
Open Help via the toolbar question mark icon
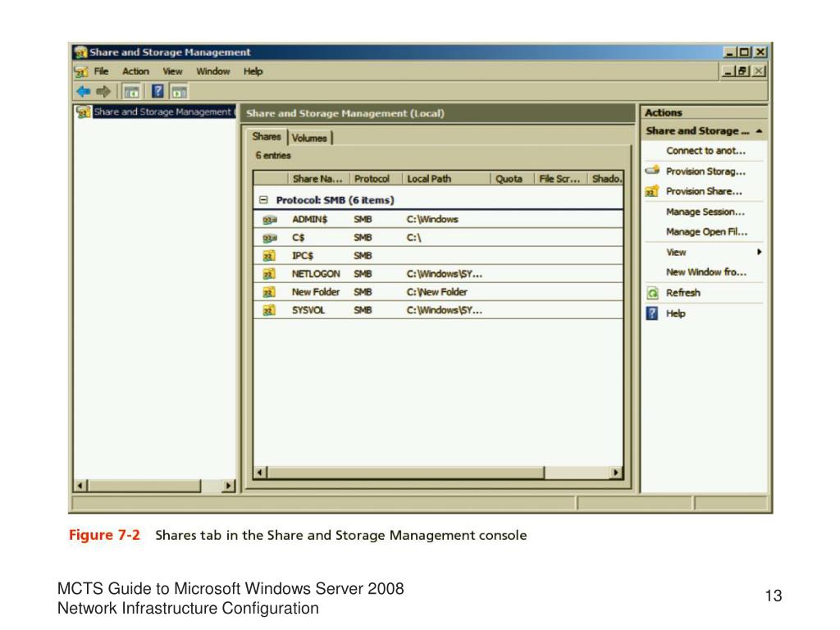point(157,91)
